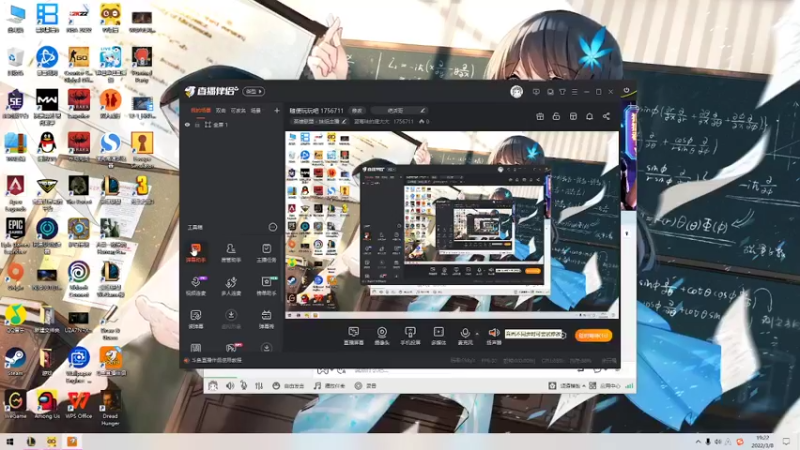Add a 摄像头 camera source
This screenshot has height=450, width=800.
(x=382, y=336)
